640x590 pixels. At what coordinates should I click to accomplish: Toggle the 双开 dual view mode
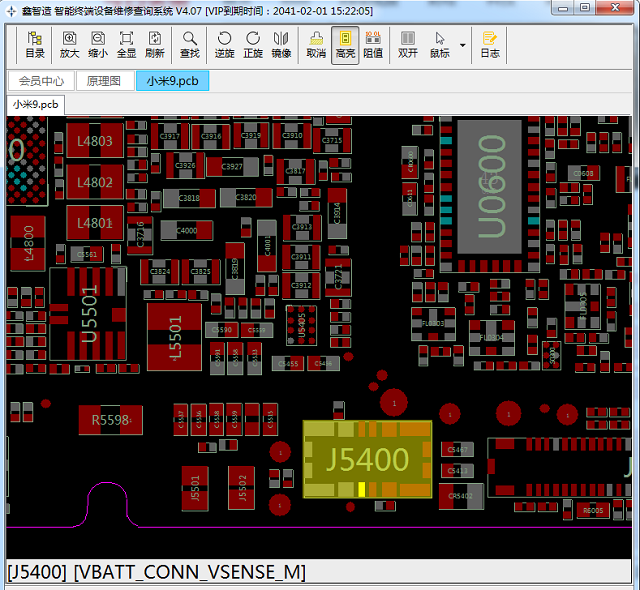408,45
